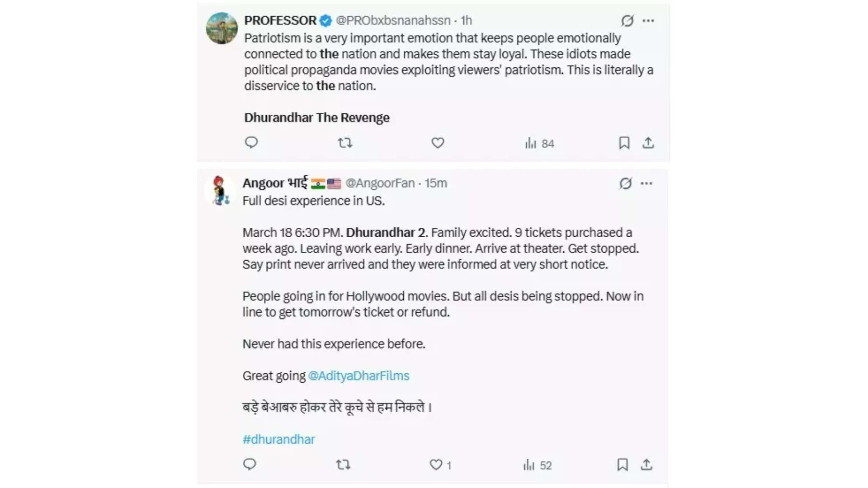868x488 pixels.
Task: Retweet PROFESSOR's Dhurandhar The Revenge post
Action: (x=345, y=143)
